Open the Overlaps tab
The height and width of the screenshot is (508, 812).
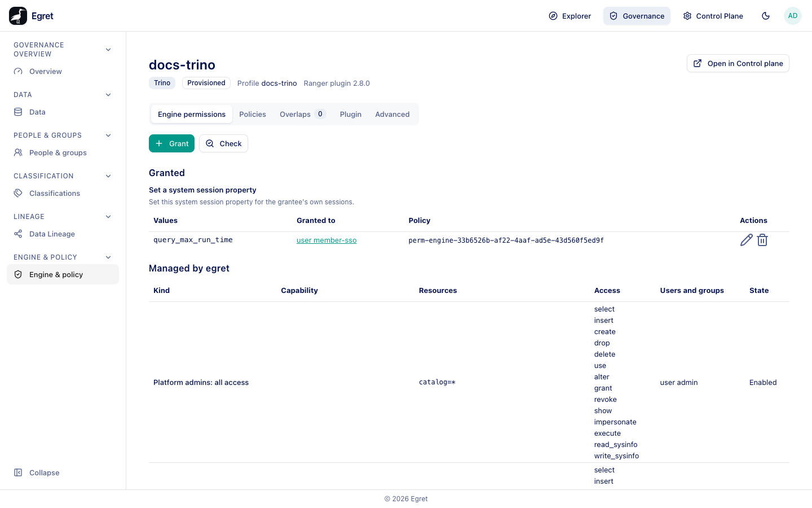302,114
